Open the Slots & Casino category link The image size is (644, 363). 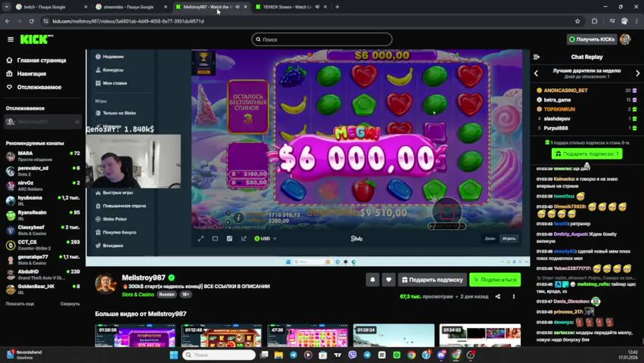pos(138,294)
